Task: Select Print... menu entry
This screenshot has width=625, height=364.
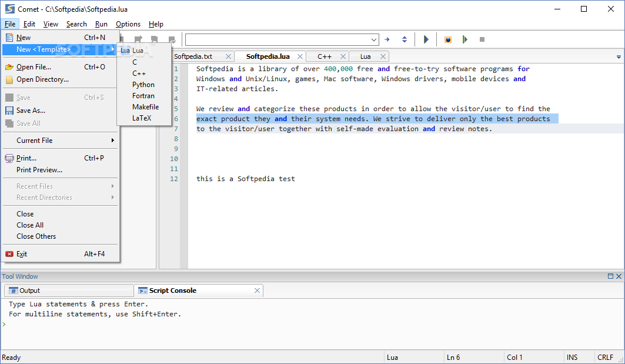Action: 61,158
